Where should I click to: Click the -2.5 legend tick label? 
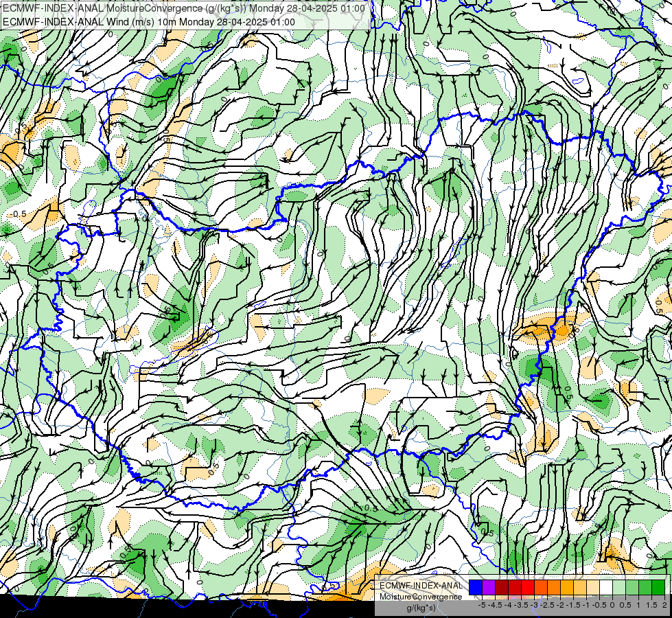coord(548,605)
